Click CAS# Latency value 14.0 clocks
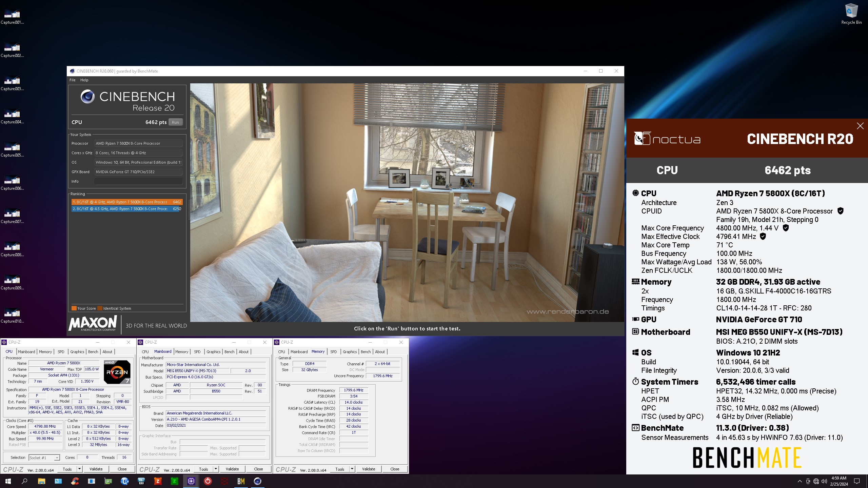This screenshot has height=488, width=868. point(353,402)
